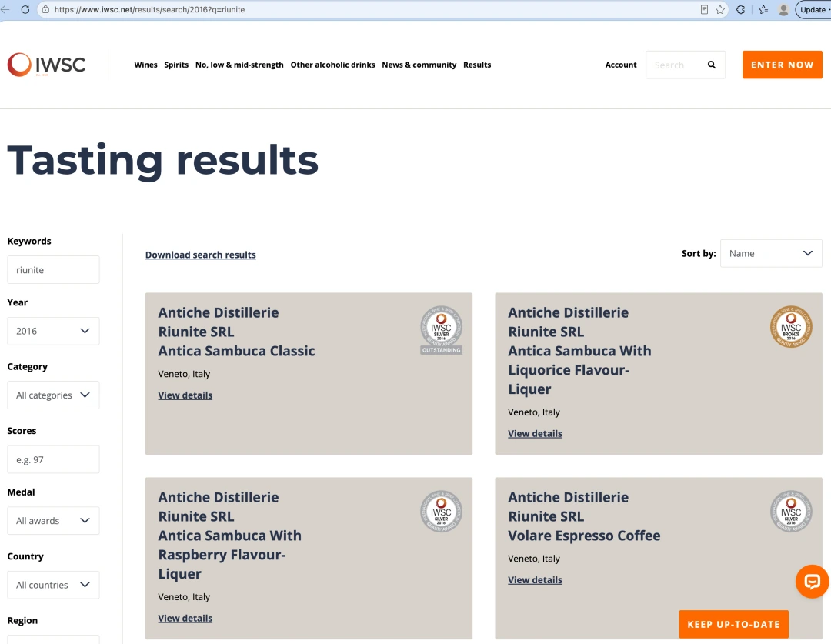Open reader view icon in address bar
The height and width of the screenshot is (644, 831).
tap(704, 9)
